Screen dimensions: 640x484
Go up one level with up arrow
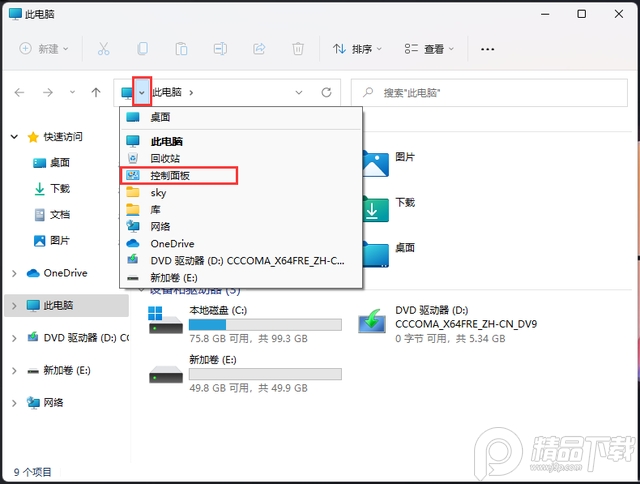click(x=96, y=93)
